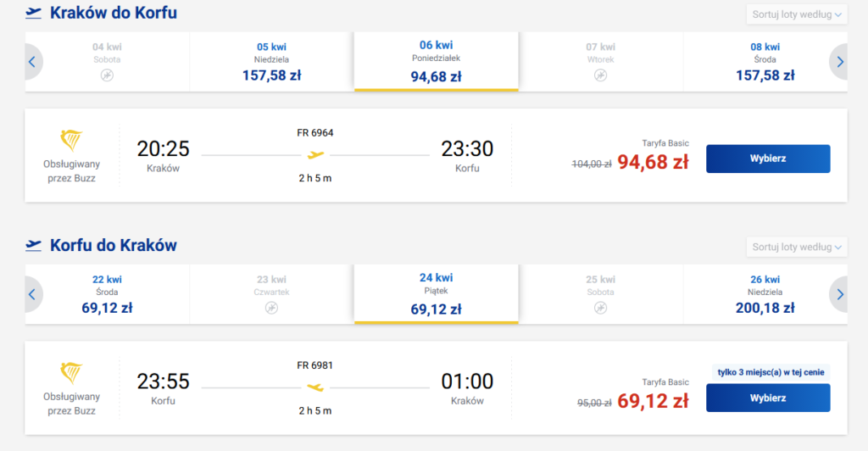Select the 24 kwi Piątek return date tab
The height and width of the screenshot is (451, 868).
coord(436,294)
